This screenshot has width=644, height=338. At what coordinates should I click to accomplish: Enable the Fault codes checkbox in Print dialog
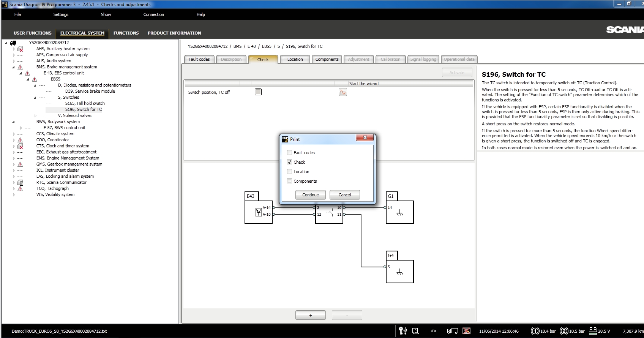point(290,153)
